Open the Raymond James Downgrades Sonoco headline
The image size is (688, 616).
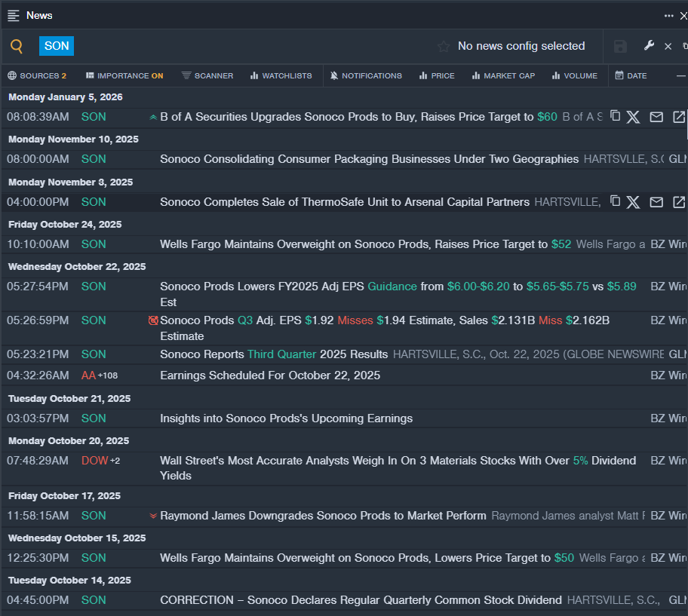coord(323,516)
